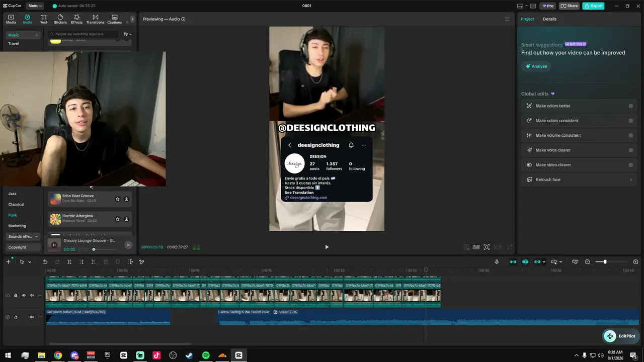The width and height of the screenshot is (644, 362).
Task: Click the music search field
Action: [x=84, y=34]
